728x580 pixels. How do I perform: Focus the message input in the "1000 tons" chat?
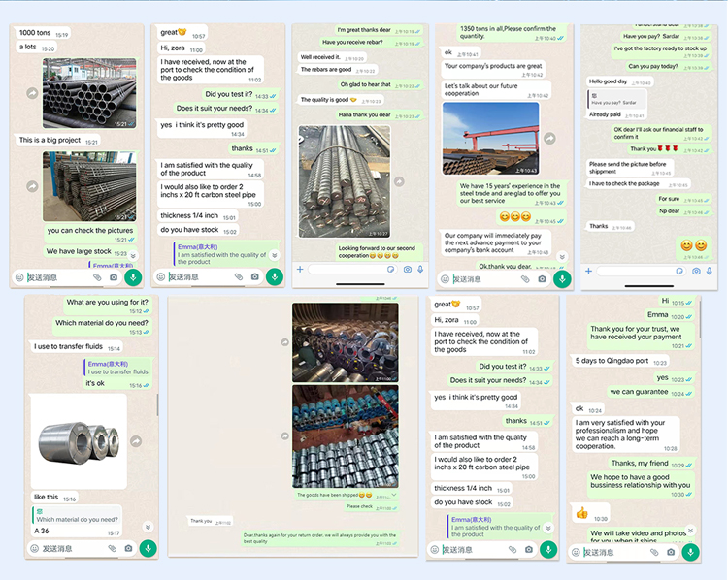(58, 277)
